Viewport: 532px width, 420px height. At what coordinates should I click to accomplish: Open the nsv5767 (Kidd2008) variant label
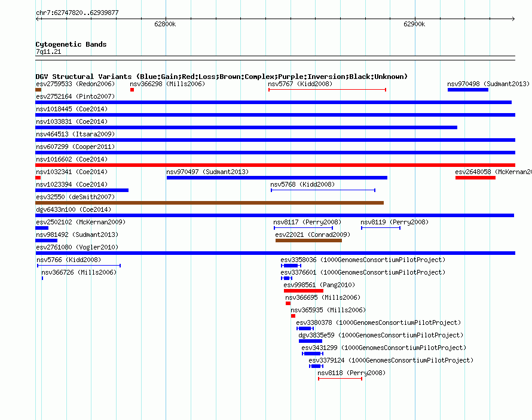coord(300,84)
